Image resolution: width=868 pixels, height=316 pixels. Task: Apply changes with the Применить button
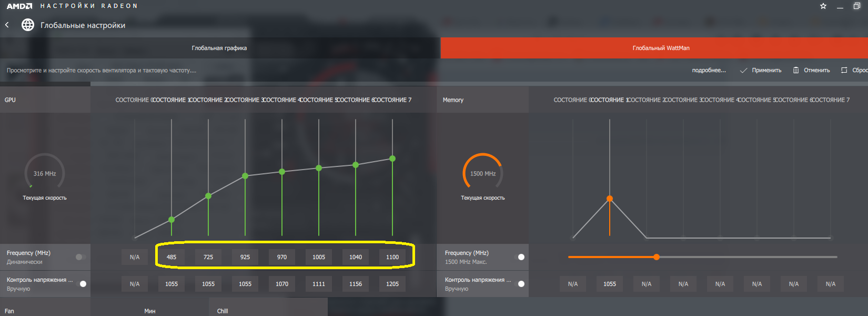pos(761,70)
